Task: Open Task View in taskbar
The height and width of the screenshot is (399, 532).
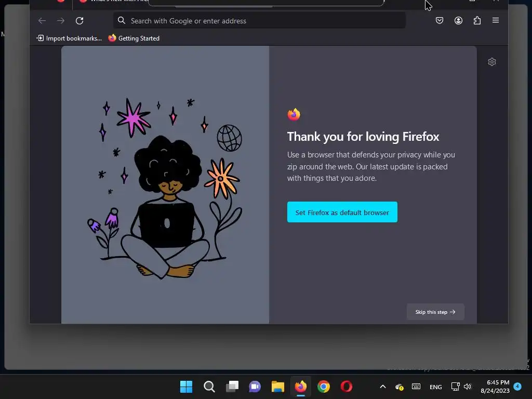Action: [232, 387]
